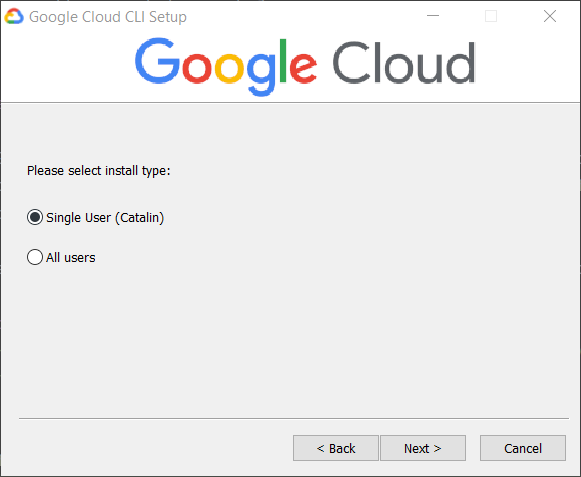Click the greyed-out maximize window button
Image resolution: width=581 pixels, height=477 pixels.
tap(491, 16)
